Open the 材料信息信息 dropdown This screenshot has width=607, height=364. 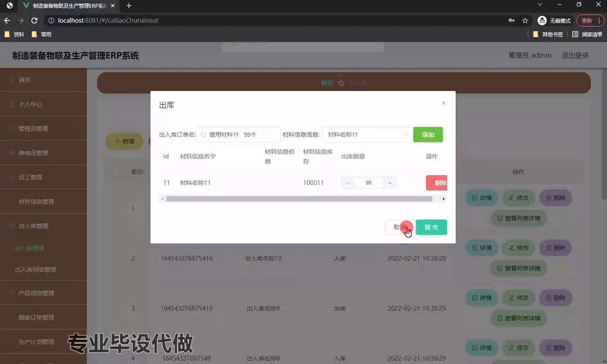pos(367,134)
